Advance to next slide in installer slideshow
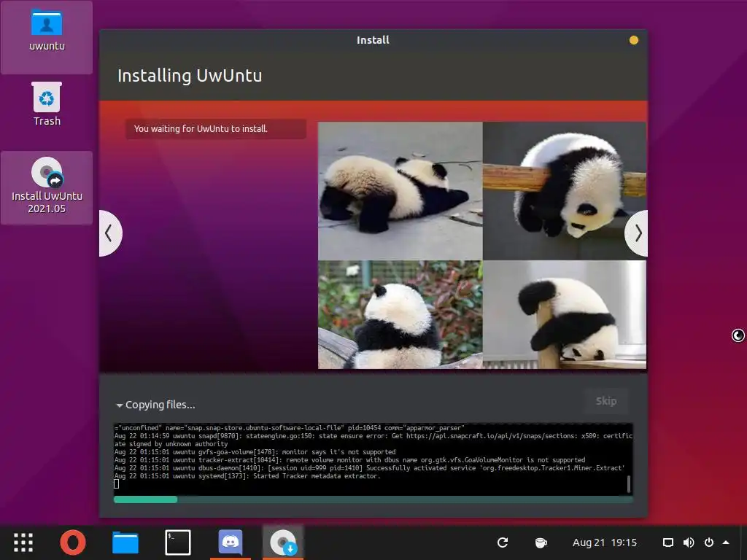 (x=636, y=233)
